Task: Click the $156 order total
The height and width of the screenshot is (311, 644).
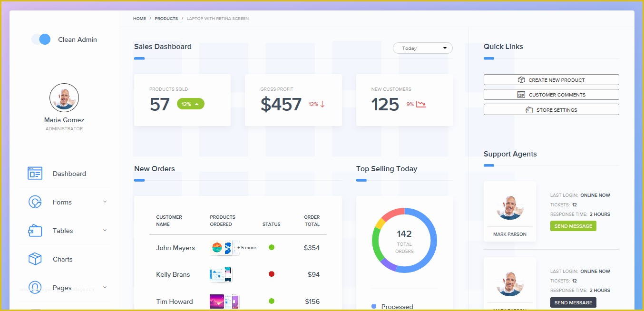Action: click(x=312, y=301)
